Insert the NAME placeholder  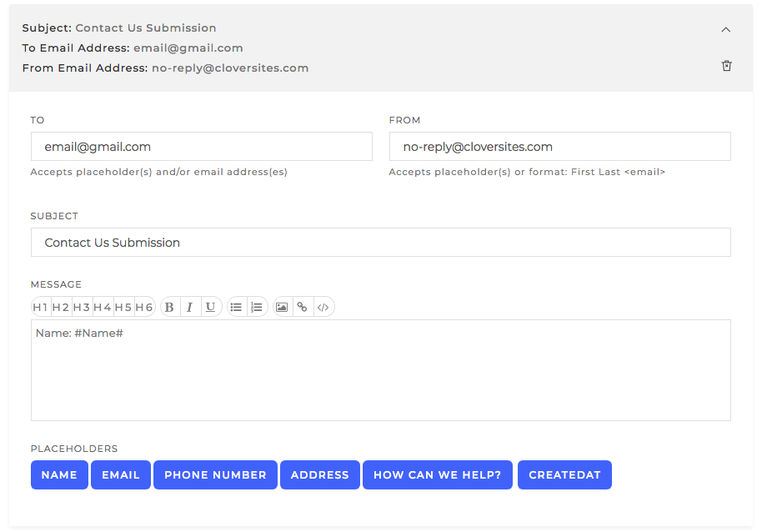[x=58, y=474]
